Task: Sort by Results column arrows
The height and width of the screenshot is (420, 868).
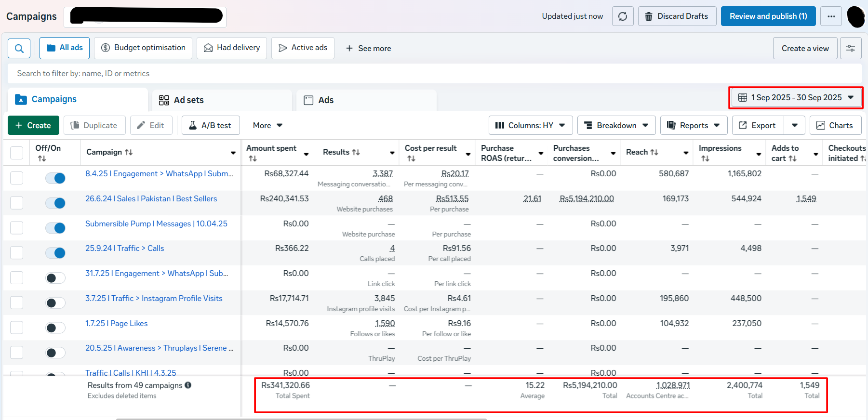Action: click(356, 152)
